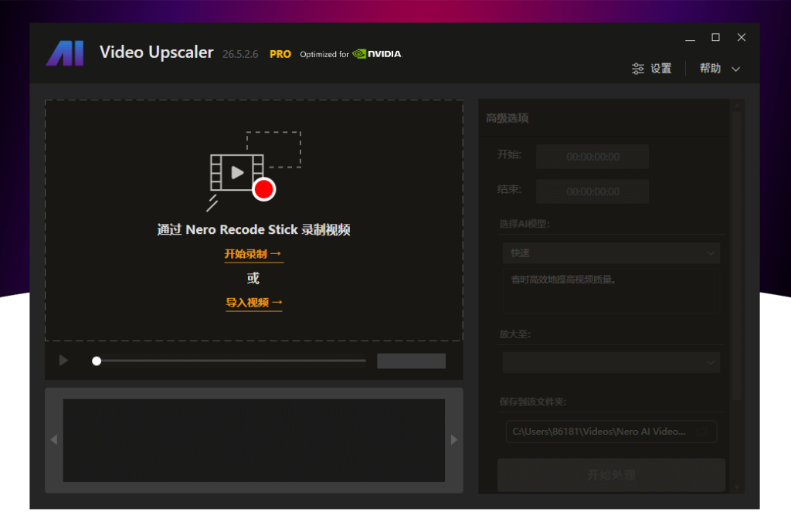This screenshot has height=532, width=791.
Task: Click the advanced options panel scrollbar
Action: (x=737, y=256)
